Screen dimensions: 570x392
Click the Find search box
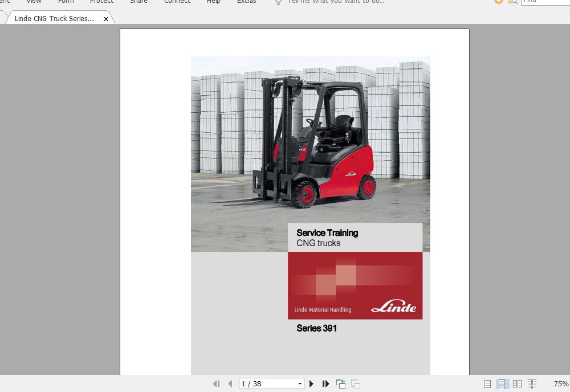[545, 2]
